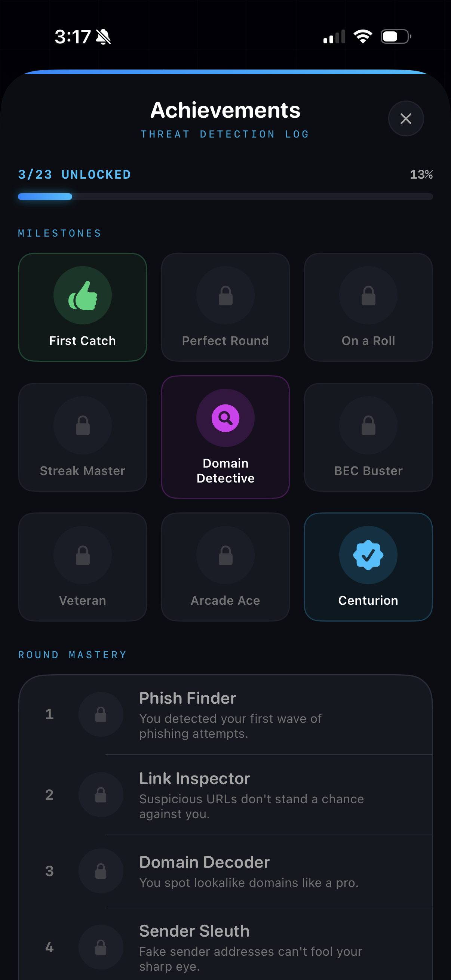Tap the On a Roll lock icon

368,295
